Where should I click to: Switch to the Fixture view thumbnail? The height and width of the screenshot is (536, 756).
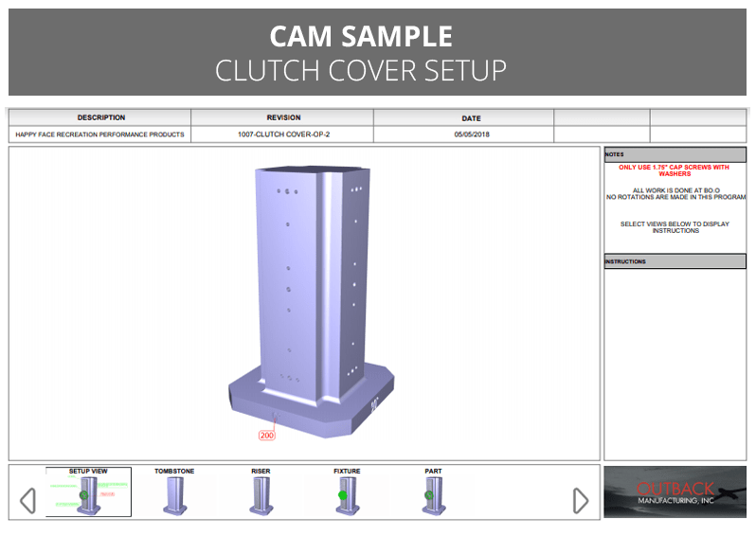[347, 494]
